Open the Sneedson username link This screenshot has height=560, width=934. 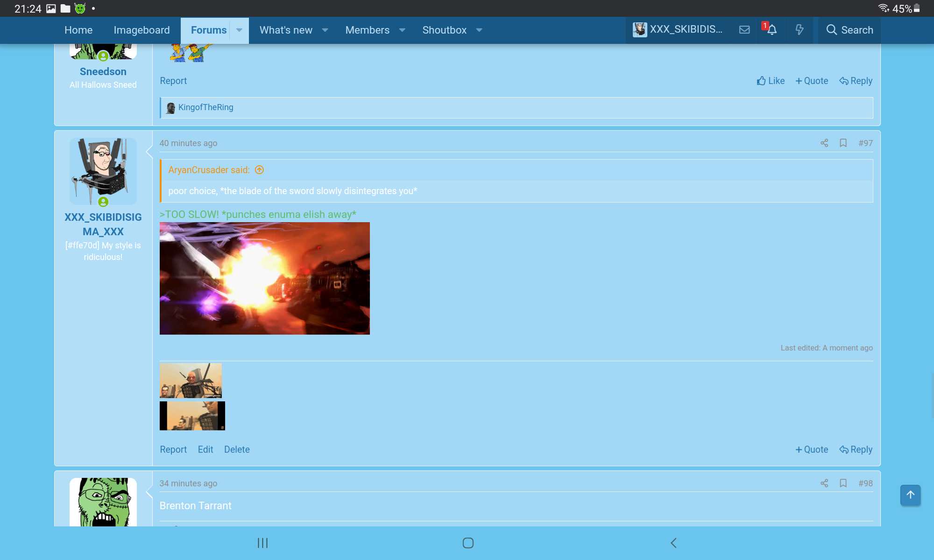103,71
